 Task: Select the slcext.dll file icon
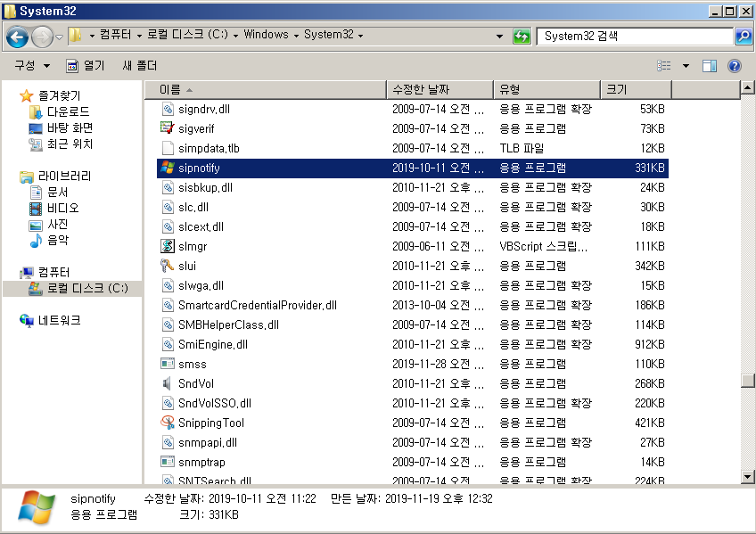click(168, 226)
